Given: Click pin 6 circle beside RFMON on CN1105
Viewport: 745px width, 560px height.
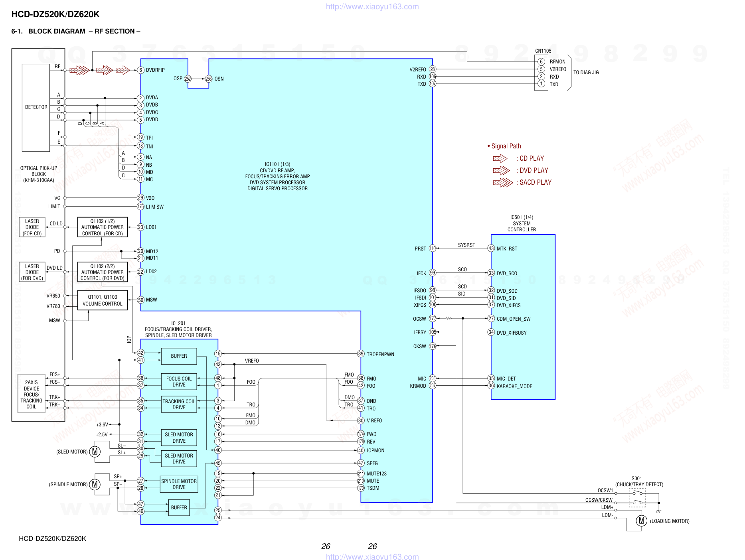Looking at the screenshot, I should 541,61.
